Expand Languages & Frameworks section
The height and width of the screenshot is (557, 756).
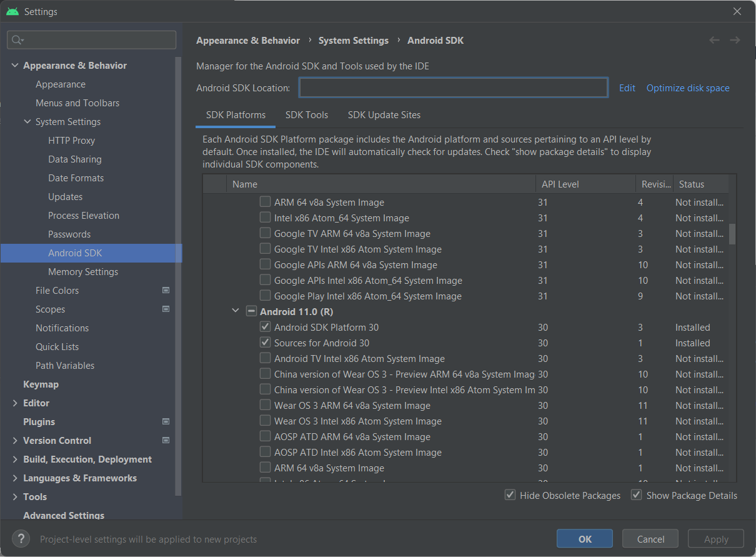tap(15, 478)
